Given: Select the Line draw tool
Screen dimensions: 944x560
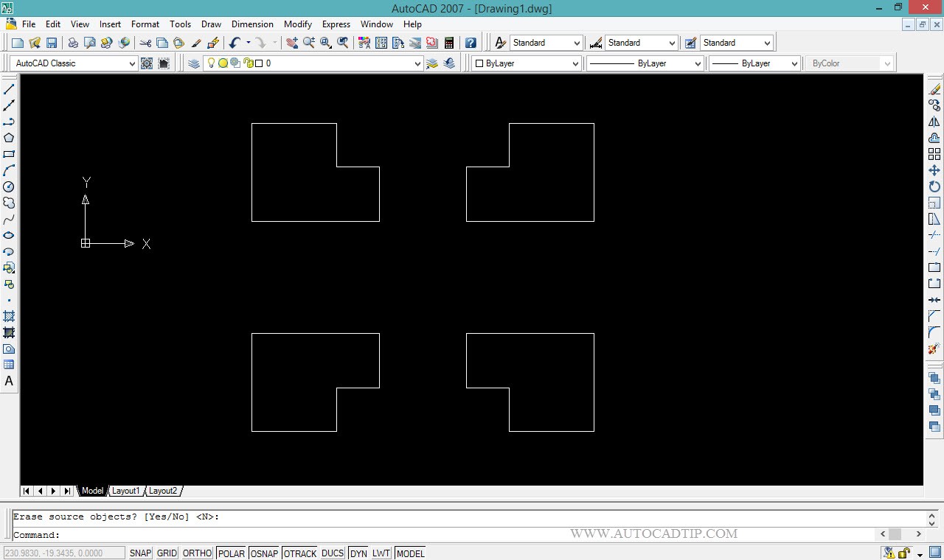Looking at the screenshot, I should 9,89.
